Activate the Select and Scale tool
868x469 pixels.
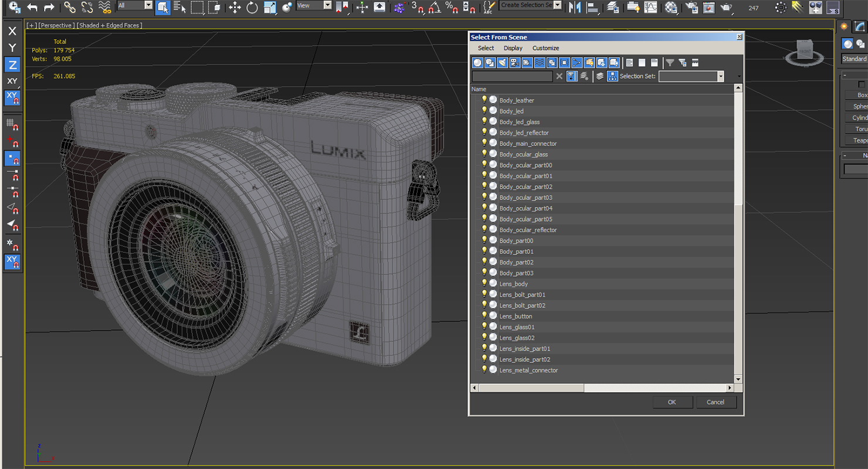point(270,7)
